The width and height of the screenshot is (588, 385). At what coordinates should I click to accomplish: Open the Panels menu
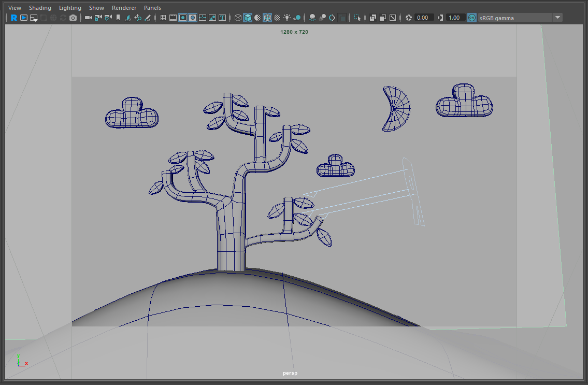[x=152, y=8]
